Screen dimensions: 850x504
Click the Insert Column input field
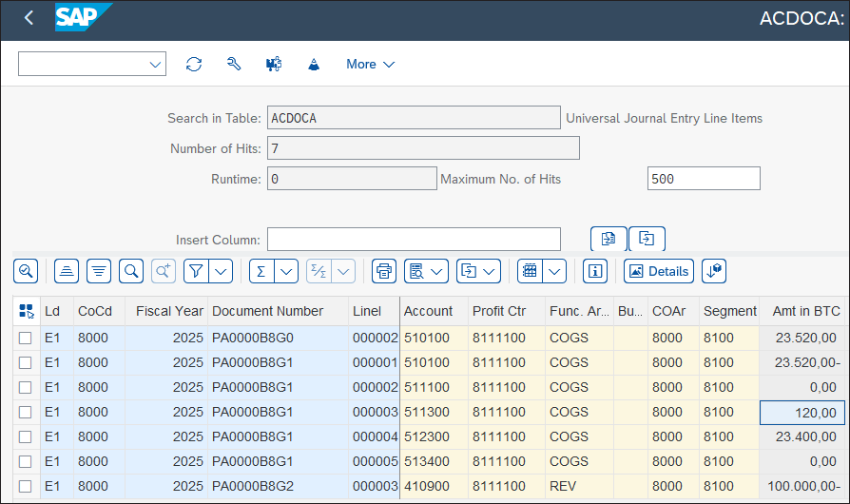[414, 240]
